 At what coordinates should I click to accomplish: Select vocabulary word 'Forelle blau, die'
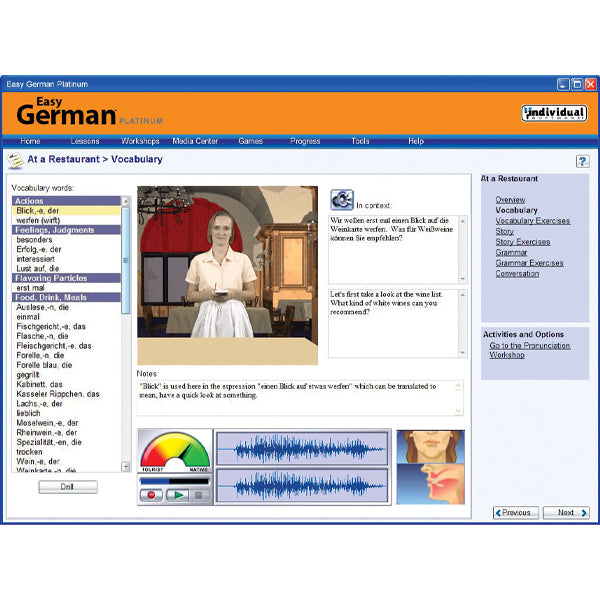[x=66, y=365]
